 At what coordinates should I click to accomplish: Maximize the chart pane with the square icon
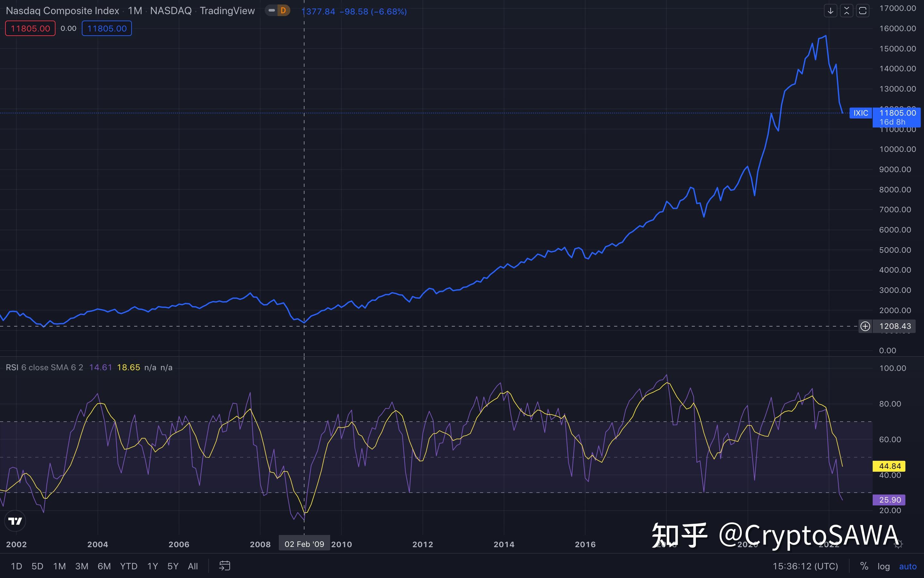862,11
